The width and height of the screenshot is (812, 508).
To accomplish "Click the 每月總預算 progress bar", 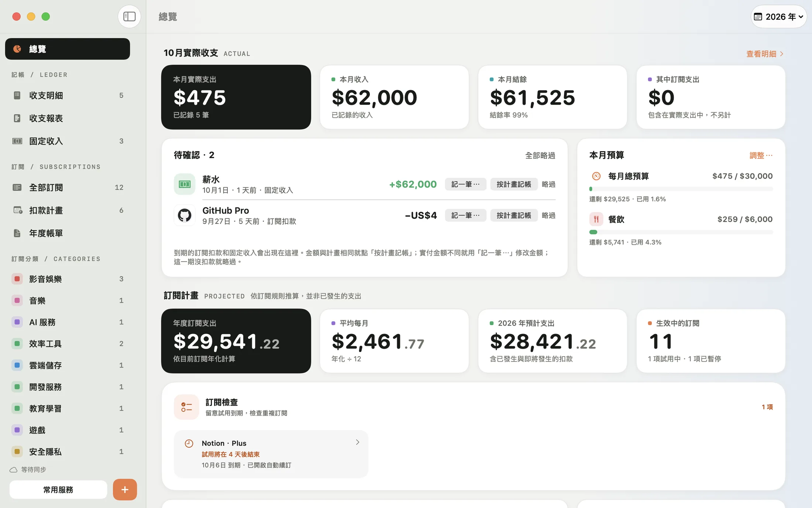I will [681, 189].
